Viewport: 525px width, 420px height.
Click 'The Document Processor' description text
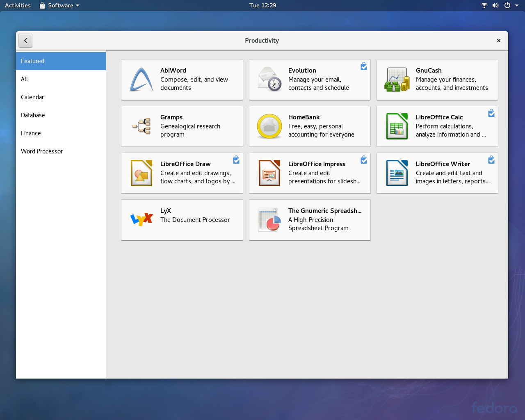point(195,220)
